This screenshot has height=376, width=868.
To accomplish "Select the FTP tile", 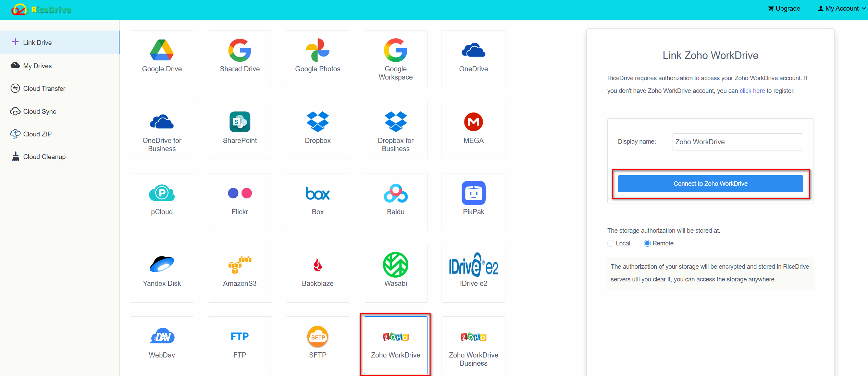I will tap(240, 345).
